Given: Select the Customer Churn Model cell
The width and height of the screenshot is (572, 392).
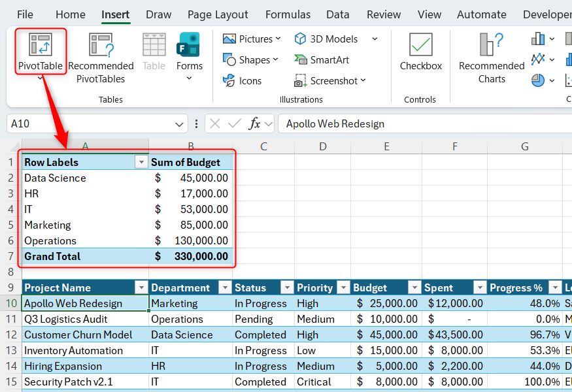Looking at the screenshot, I should (86, 335).
